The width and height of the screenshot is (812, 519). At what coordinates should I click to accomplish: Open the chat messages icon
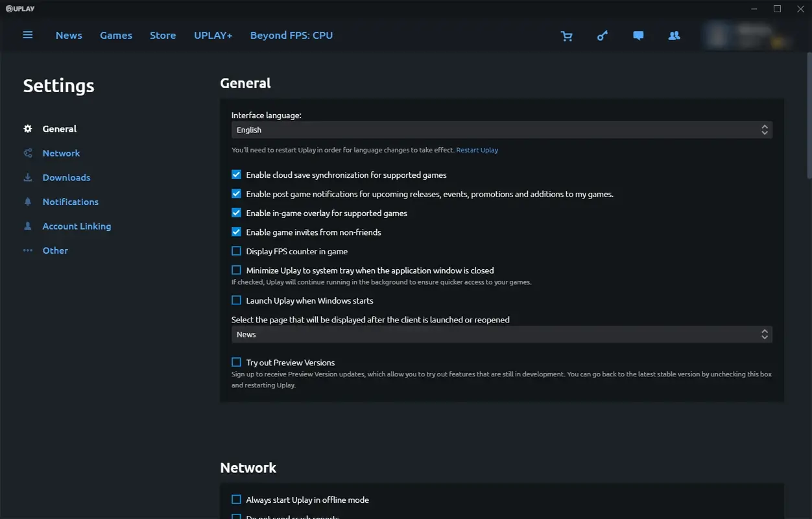[638, 36]
